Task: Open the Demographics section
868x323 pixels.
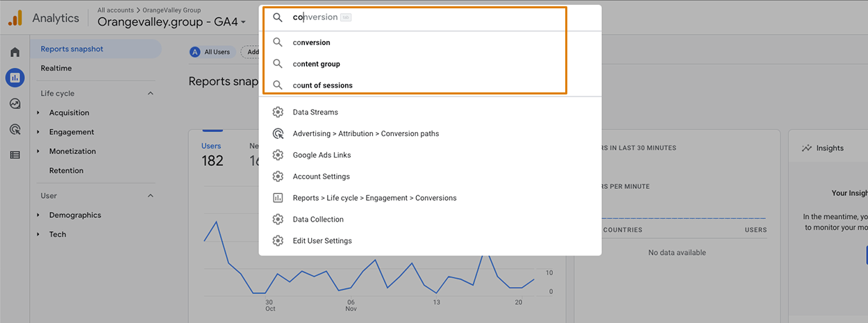Action: pos(75,215)
